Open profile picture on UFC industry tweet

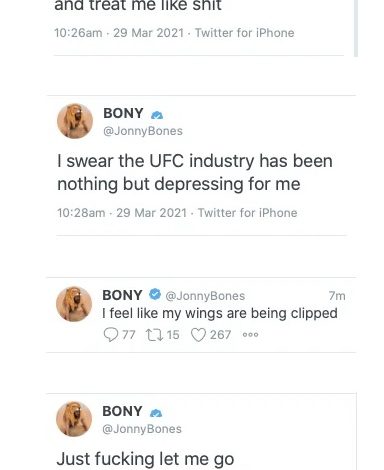75,121
